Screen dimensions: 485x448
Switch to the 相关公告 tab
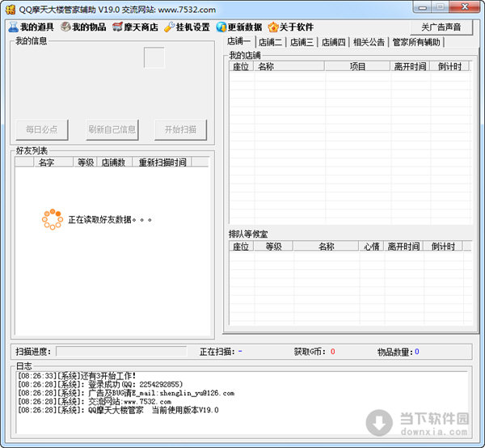point(369,42)
